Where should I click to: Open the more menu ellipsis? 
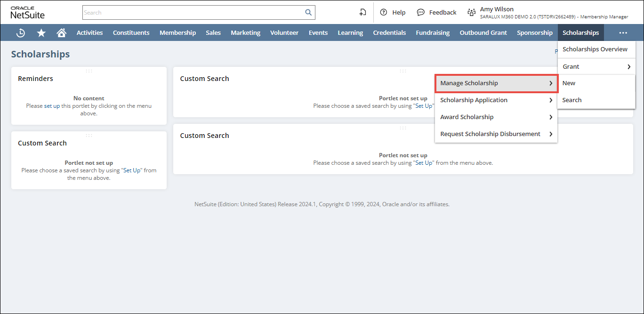pos(623,33)
